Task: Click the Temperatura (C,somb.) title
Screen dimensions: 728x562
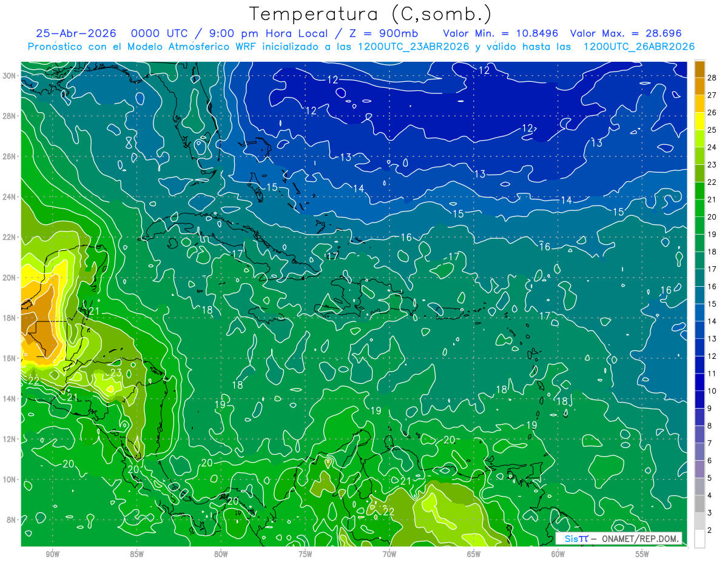Action: click(371, 13)
